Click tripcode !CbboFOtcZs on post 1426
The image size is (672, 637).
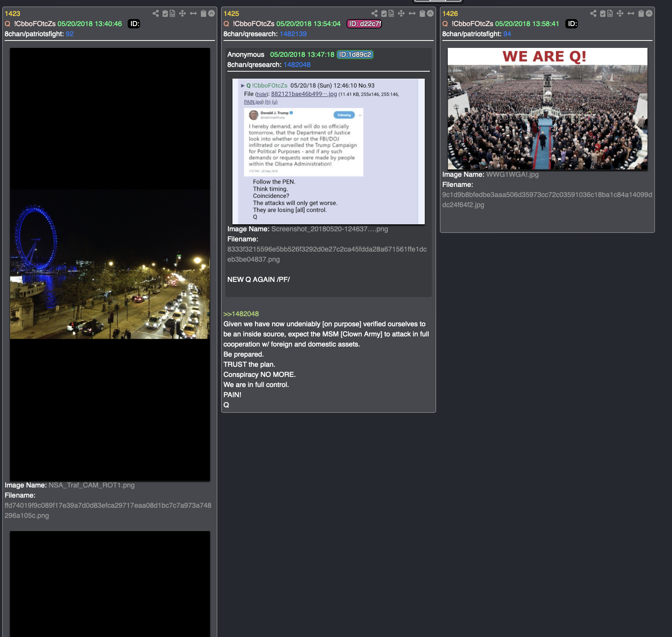(x=472, y=24)
